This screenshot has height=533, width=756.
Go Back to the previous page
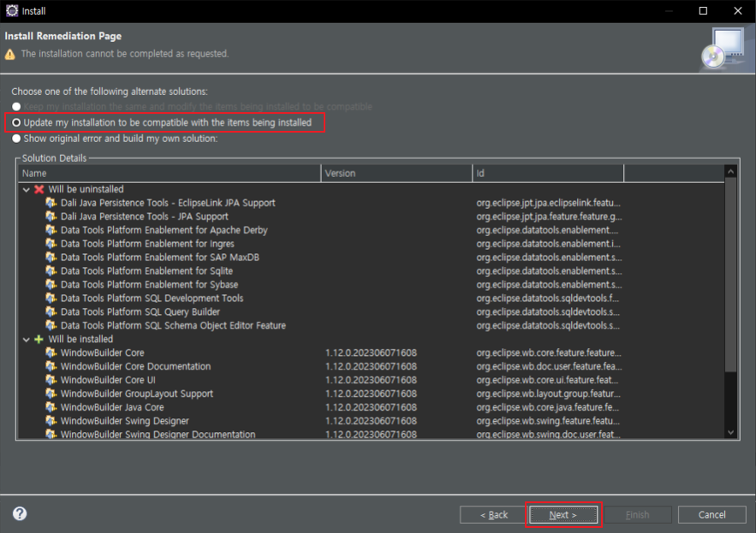494,515
